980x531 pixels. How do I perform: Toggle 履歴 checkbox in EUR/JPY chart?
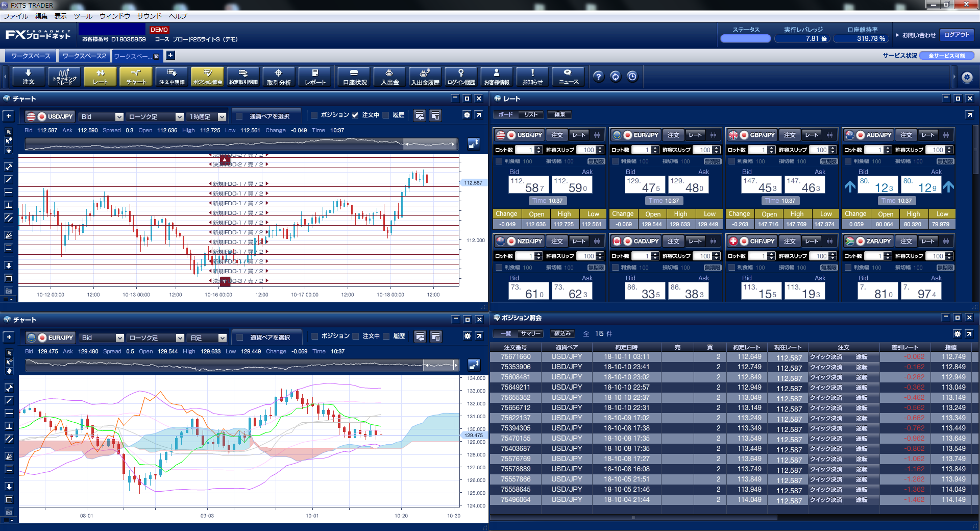tap(386, 336)
